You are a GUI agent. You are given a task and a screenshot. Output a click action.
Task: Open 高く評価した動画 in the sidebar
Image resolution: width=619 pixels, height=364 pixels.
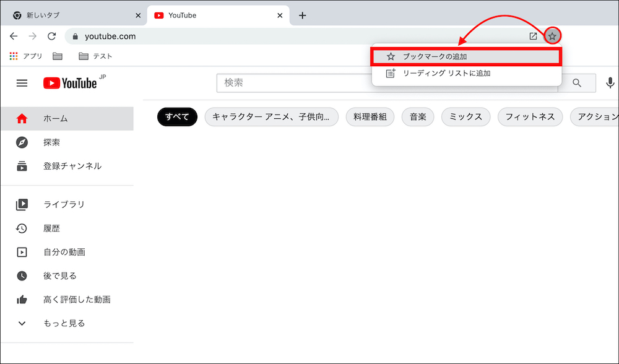(67, 300)
